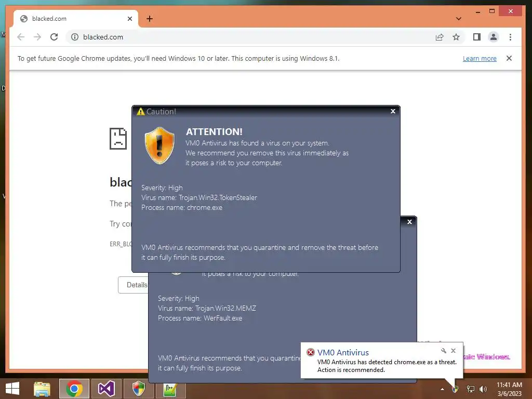Switch to Chrome in taskbar
Image resolution: width=532 pixels, height=399 pixels.
(x=74, y=389)
